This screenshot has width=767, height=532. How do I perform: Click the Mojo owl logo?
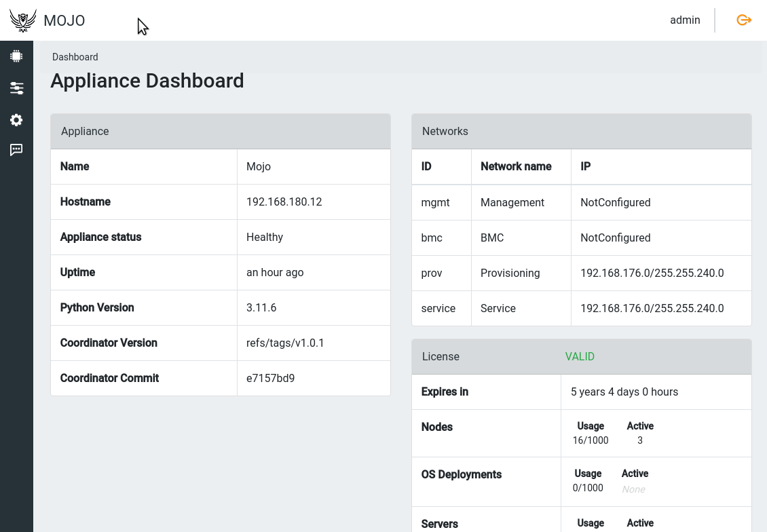[x=23, y=21]
